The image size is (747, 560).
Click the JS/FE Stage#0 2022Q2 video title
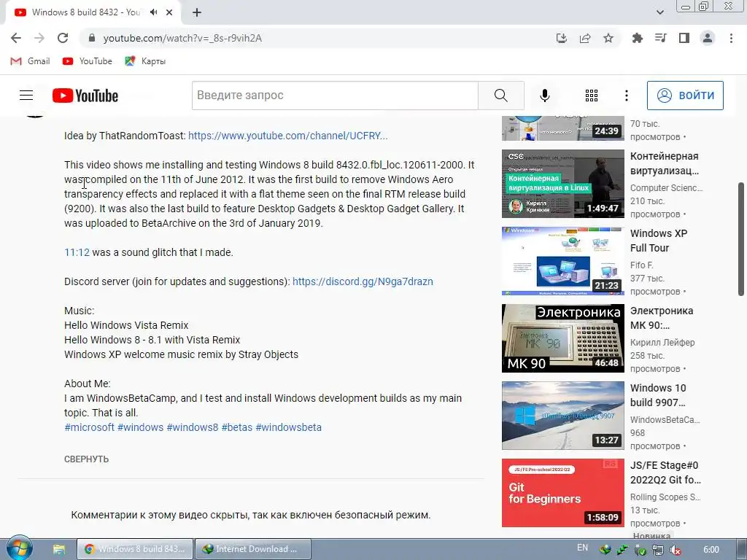[x=665, y=472]
